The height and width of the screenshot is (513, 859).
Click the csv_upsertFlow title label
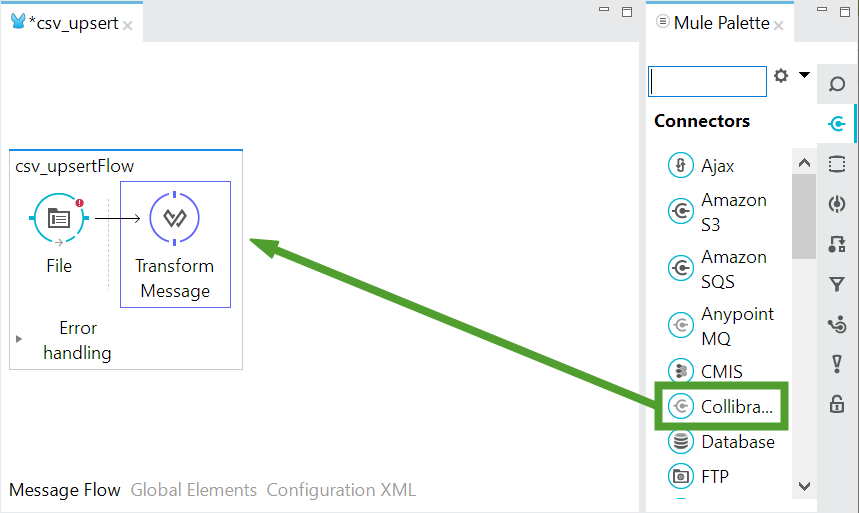click(75, 166)
